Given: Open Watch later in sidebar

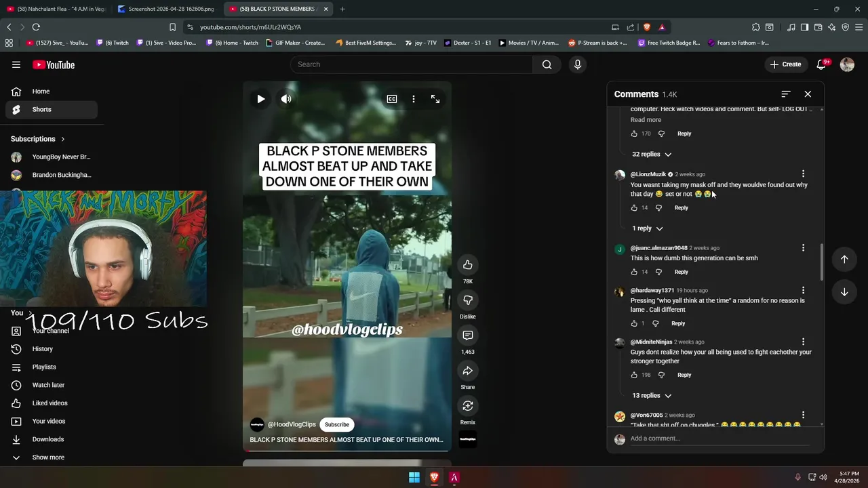Looking at the screenshot, I should pos(52,385).
